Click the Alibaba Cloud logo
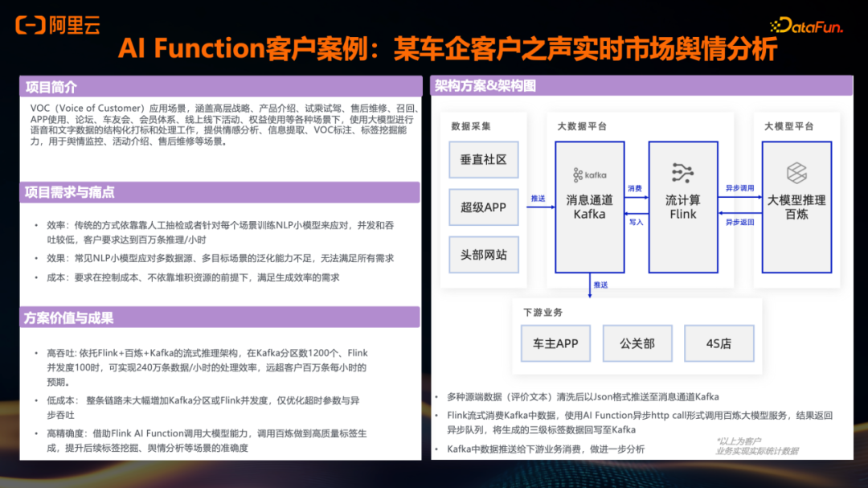868x488 pixels. coord(56,24)
